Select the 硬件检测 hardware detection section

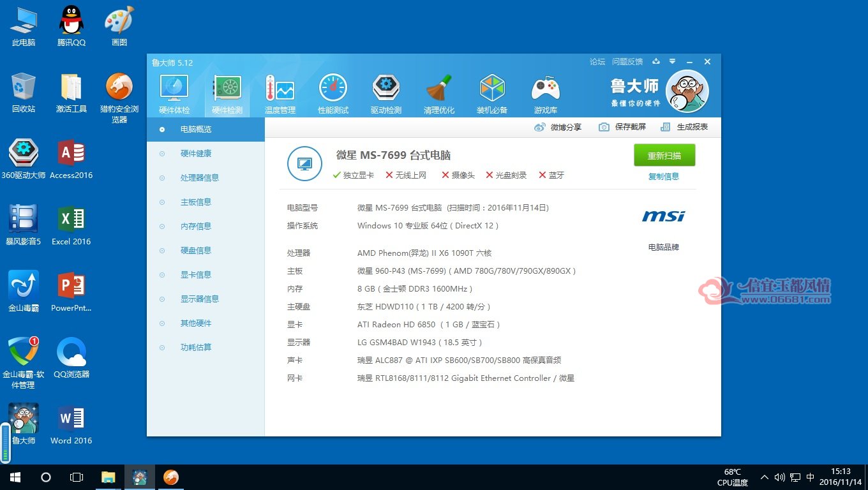click(x=227, y=94)
